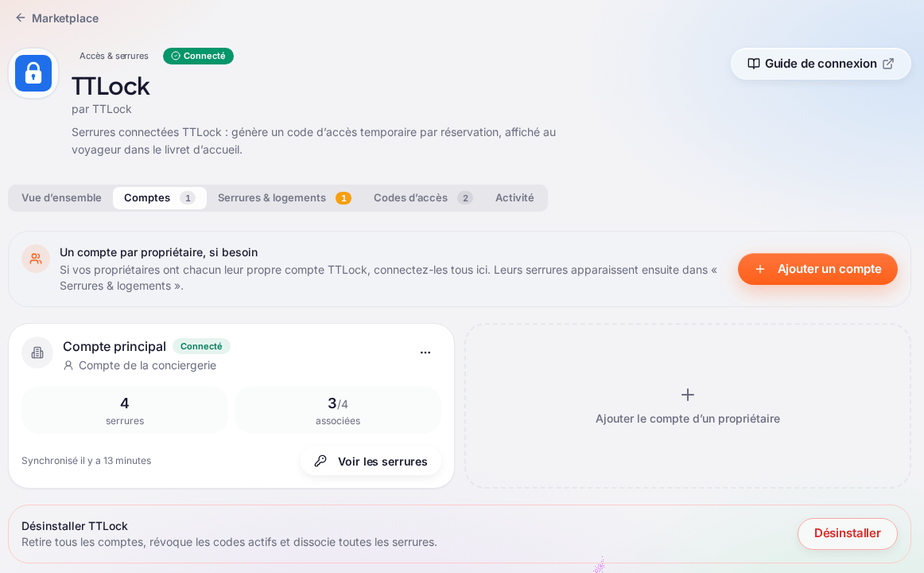
Task: Click the 4 serrures stat tile
Action: point(124,411)
